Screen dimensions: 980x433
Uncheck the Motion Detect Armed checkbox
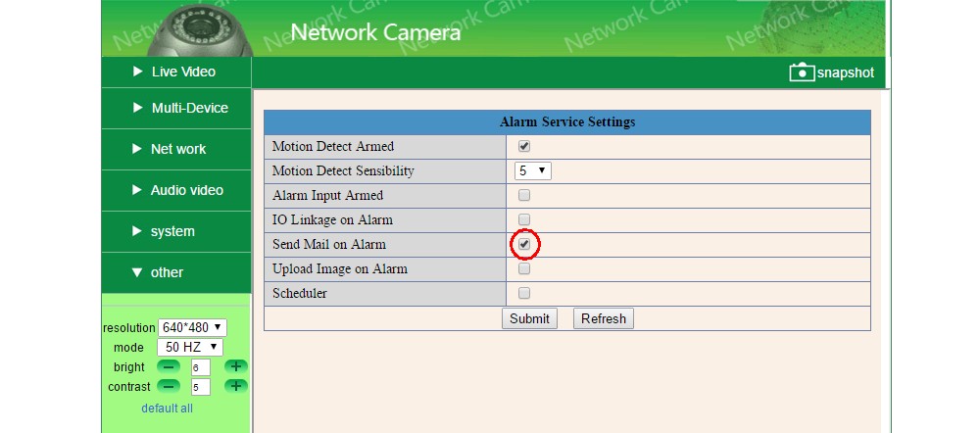524,146
